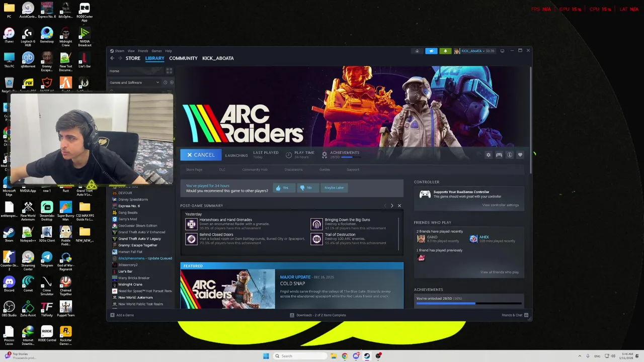Screen dimensions: 644x362
Task: Open the Support link
Action: pyautogui.click(x=353, y=169)
